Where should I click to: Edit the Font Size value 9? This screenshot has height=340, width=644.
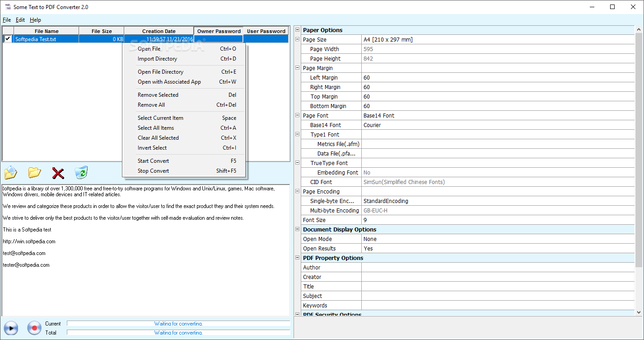pos(498,220)
